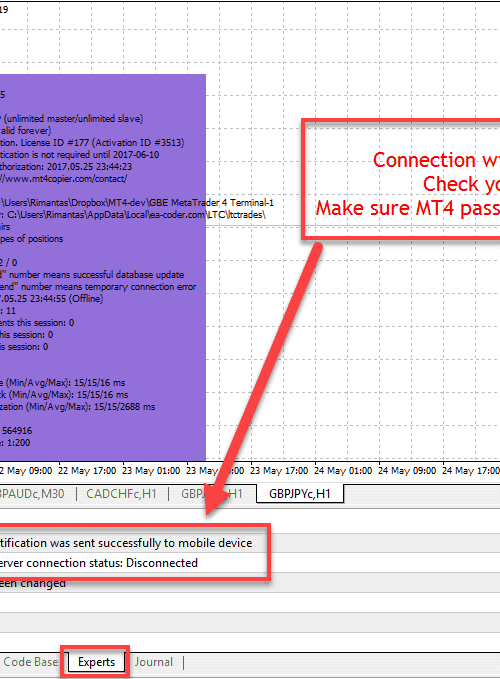This screenshot has width=500, height=679.
Task: Select the chart tab partly hidden by arrow
Action: click(x=211, y=494)
